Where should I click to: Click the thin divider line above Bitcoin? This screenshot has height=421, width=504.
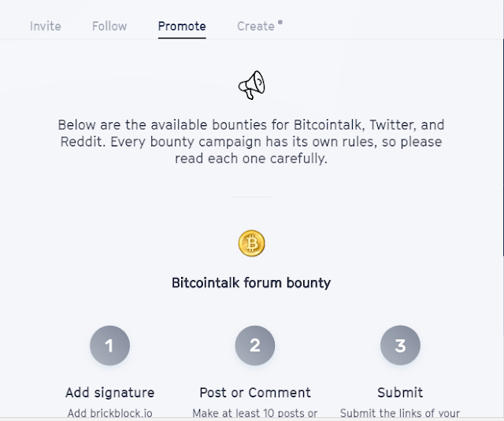(x=252, y=197)
